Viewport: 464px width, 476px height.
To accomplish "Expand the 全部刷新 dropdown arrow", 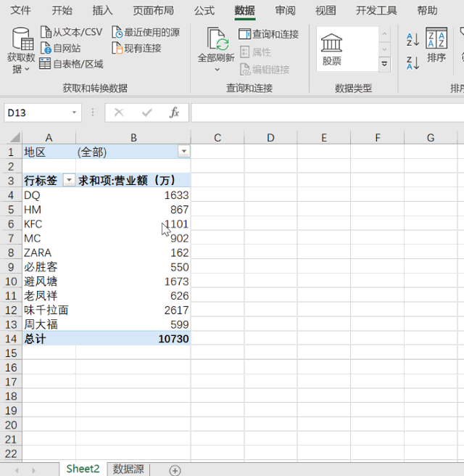I will tap(217, 70).
